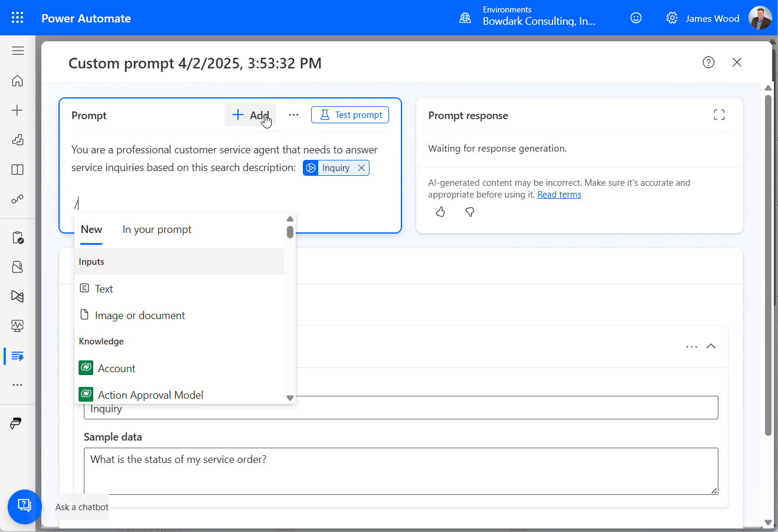Open Approvals clipboard-check icon in sidebar
The image size is (778, 532).
coord(18,238)
